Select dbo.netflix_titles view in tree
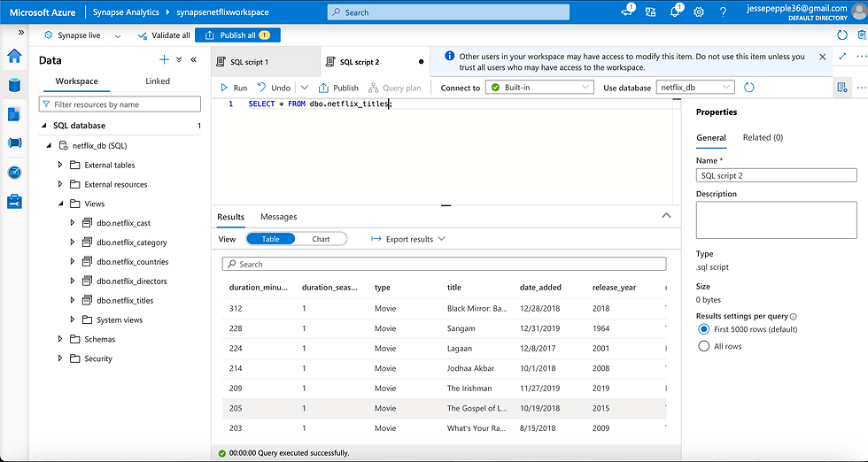 coord(125,300)
